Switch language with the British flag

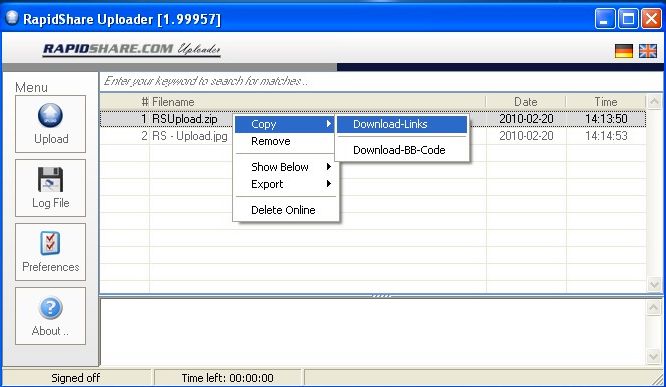tap(648, 51)
